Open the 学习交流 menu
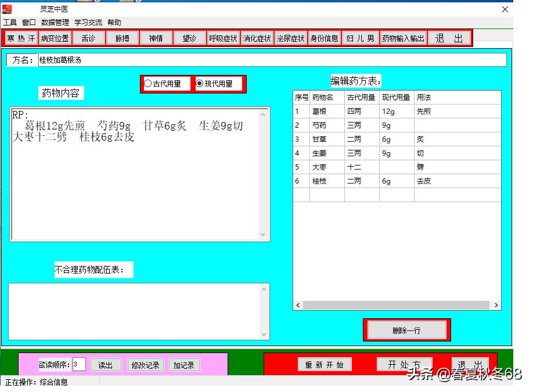The width and height of the screenshot is (533, 392). tap(88, 23)
